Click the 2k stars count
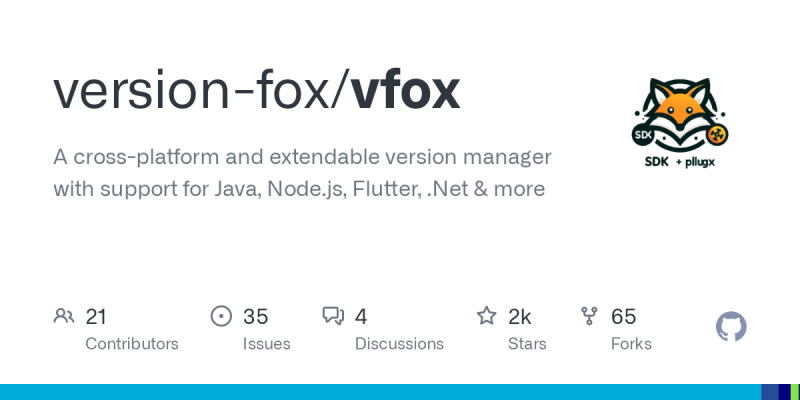Viewport: 800px width, 400px height. (520, 317)
